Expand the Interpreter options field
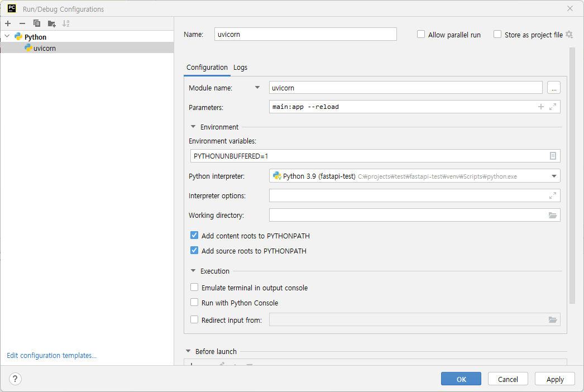This screenshot has width=584, height=392. click(x=553, y=195)
